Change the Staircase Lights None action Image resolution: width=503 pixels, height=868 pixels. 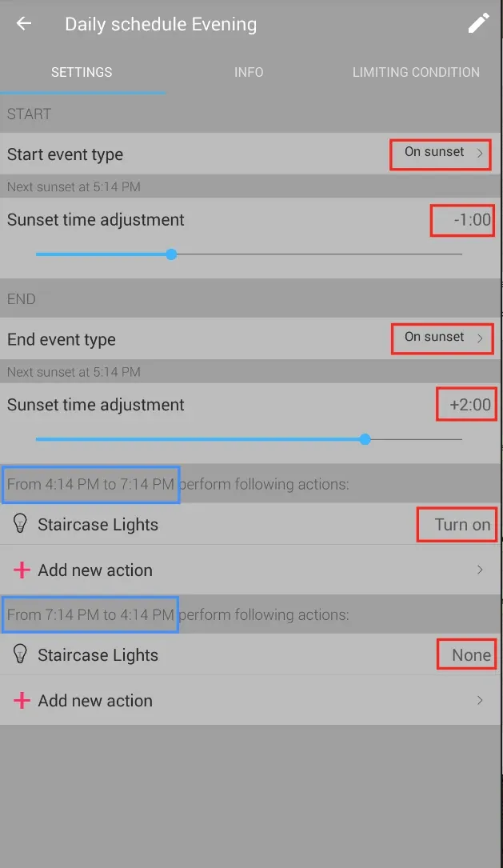point(470,655)
